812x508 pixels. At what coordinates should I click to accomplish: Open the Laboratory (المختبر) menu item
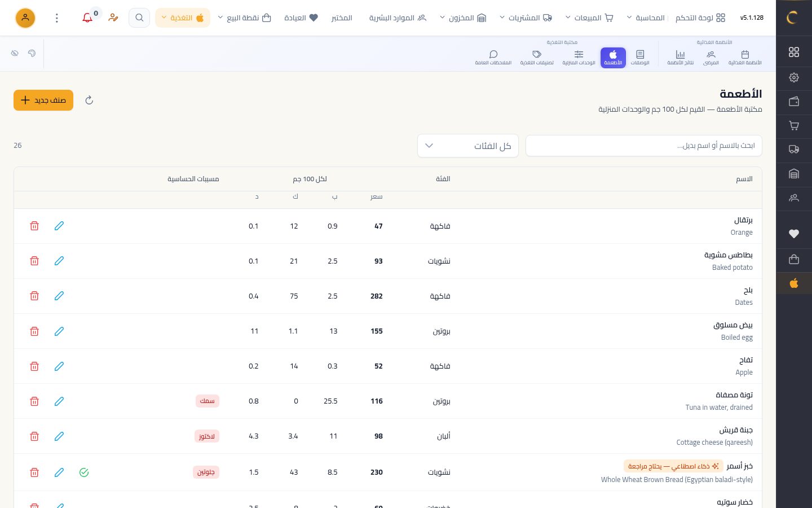[341, 18]
